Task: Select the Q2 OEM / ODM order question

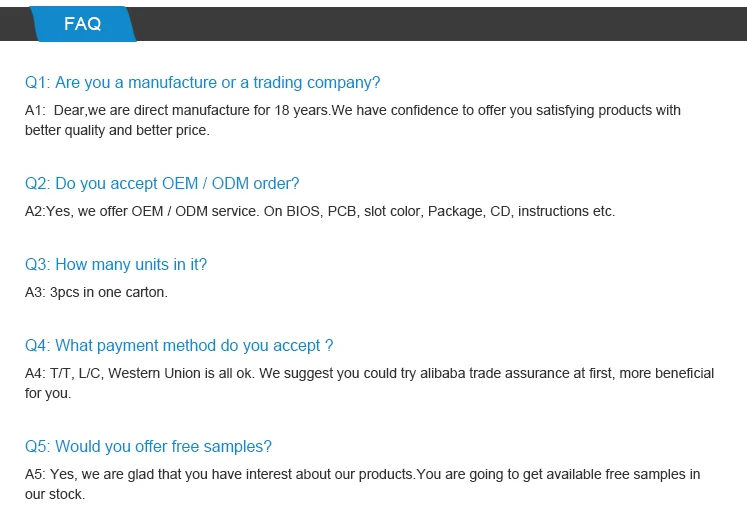Action: (162, 183)
